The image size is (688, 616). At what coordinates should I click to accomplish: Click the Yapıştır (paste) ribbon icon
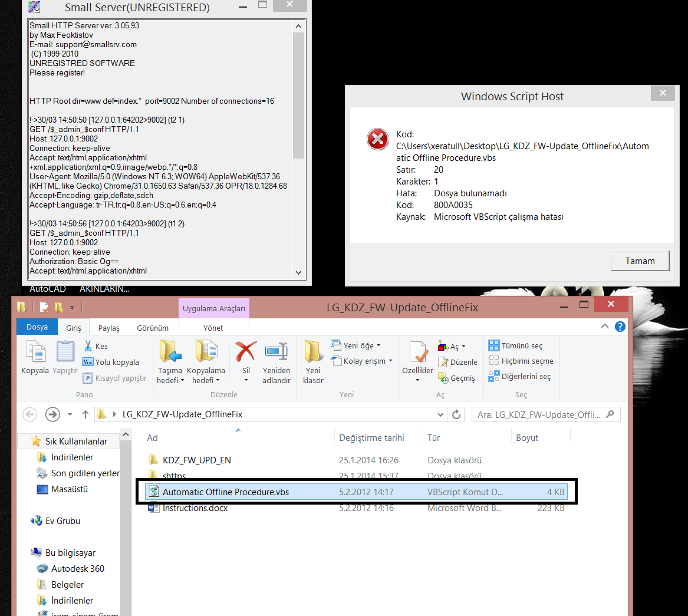pos(65,353)
